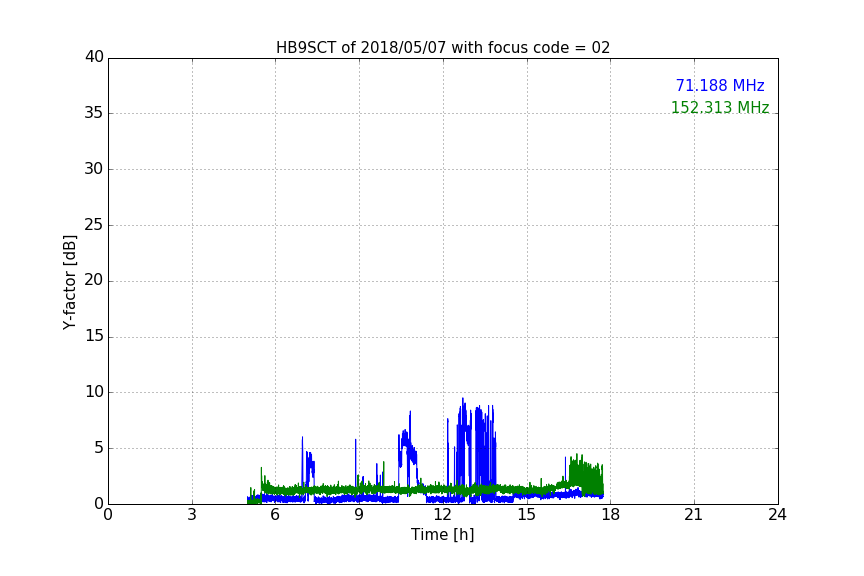Click the x-axis tick label 3
864x576 pixels.
point(192,515)
